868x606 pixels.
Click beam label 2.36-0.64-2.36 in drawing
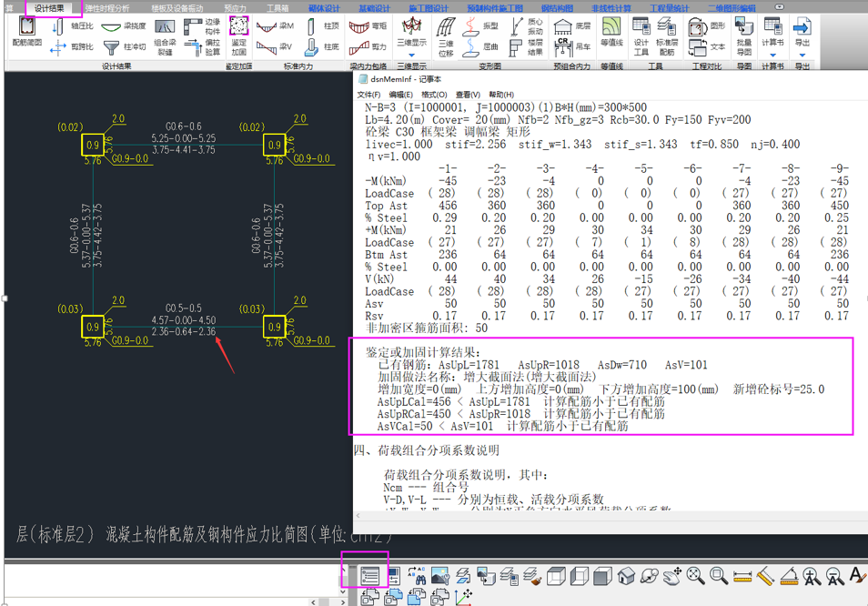tap(183, 331)
